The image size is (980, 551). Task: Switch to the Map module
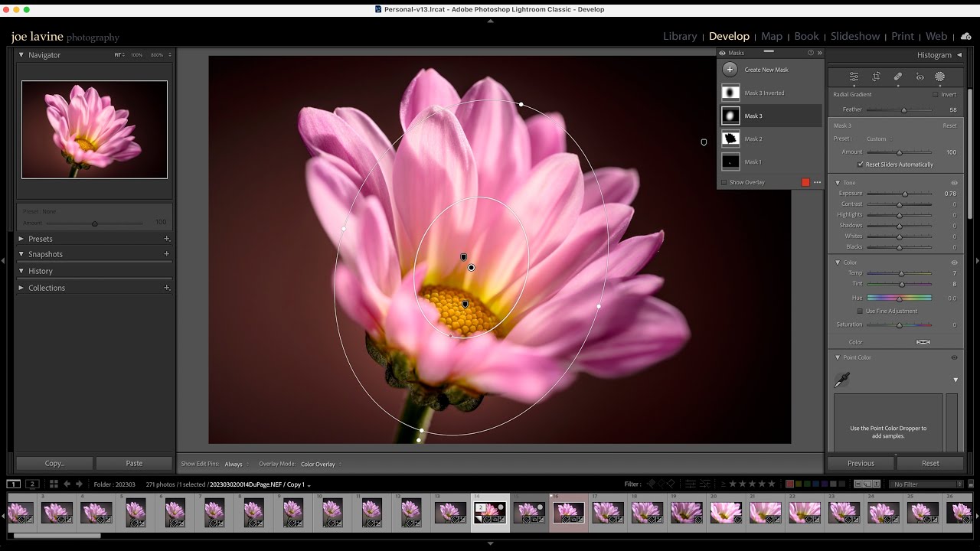(x=772, y=36)
